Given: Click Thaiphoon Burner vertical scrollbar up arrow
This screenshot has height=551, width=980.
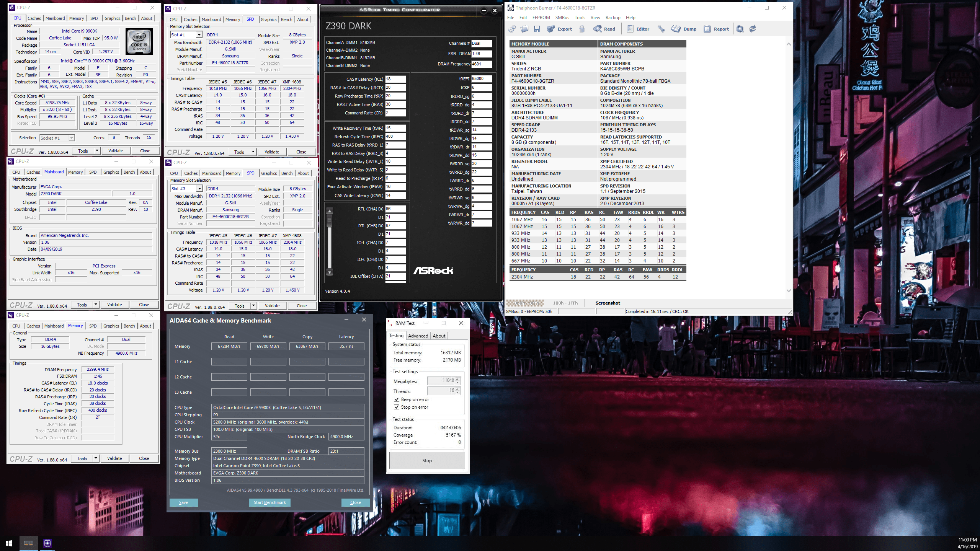Looking at the screenshot, I should [789, 44].
